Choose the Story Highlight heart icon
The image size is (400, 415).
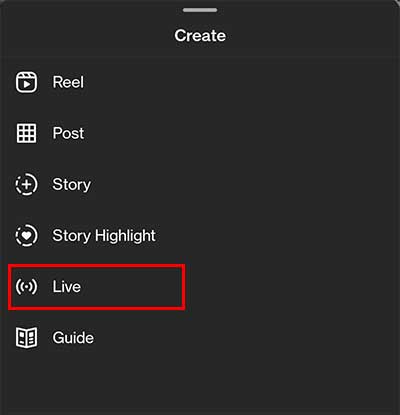[26, 235]
